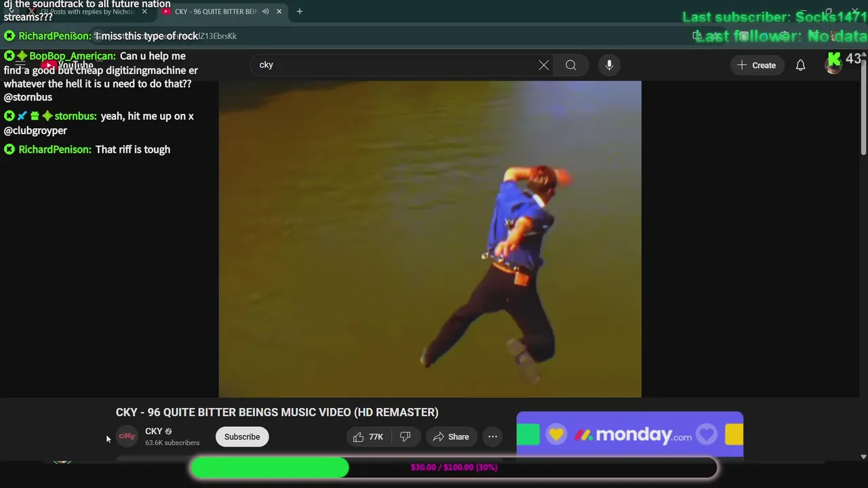Click the video player frame
This screenshot has height=488, width=868.
(430, 239)
